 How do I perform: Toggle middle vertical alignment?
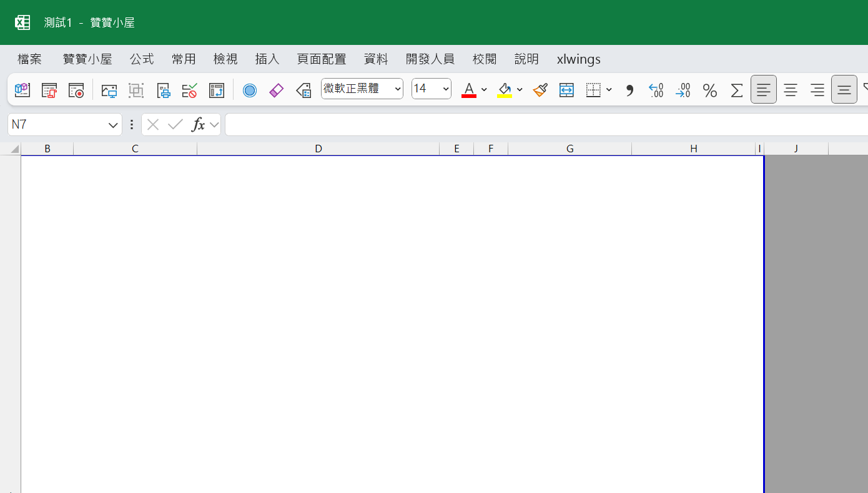click(844, 89)
